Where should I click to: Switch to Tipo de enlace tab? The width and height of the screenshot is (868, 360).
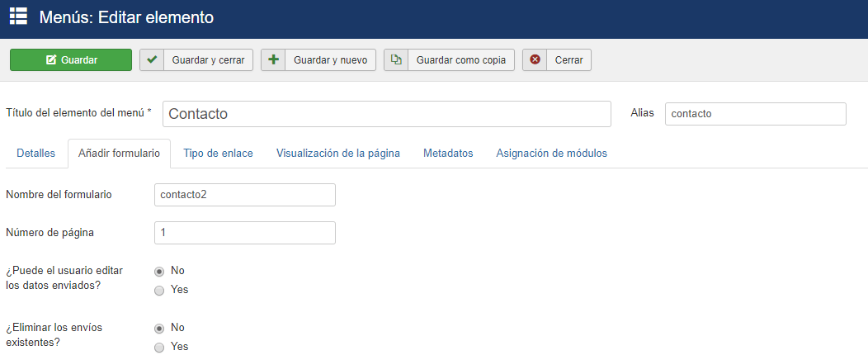[218, 154]
